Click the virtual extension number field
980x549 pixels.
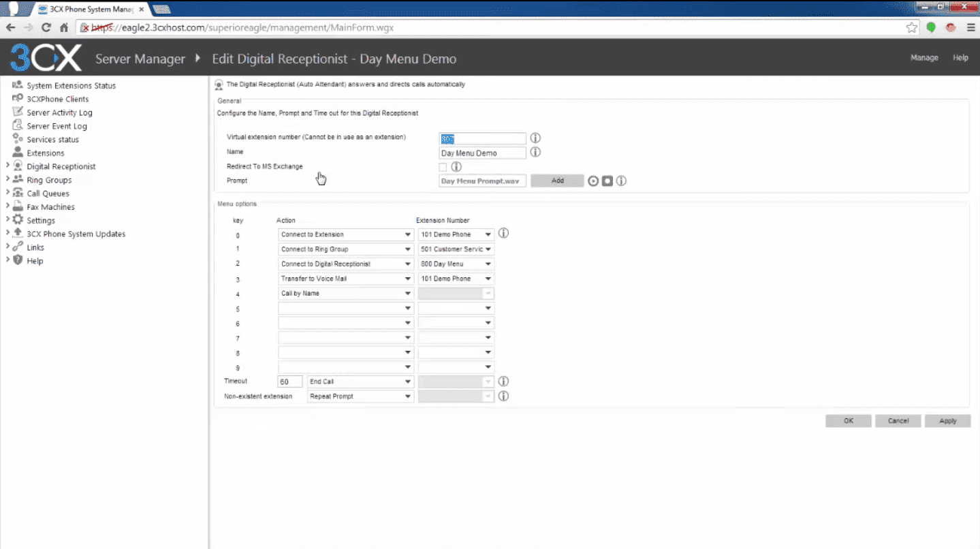(x=482, y=139)
